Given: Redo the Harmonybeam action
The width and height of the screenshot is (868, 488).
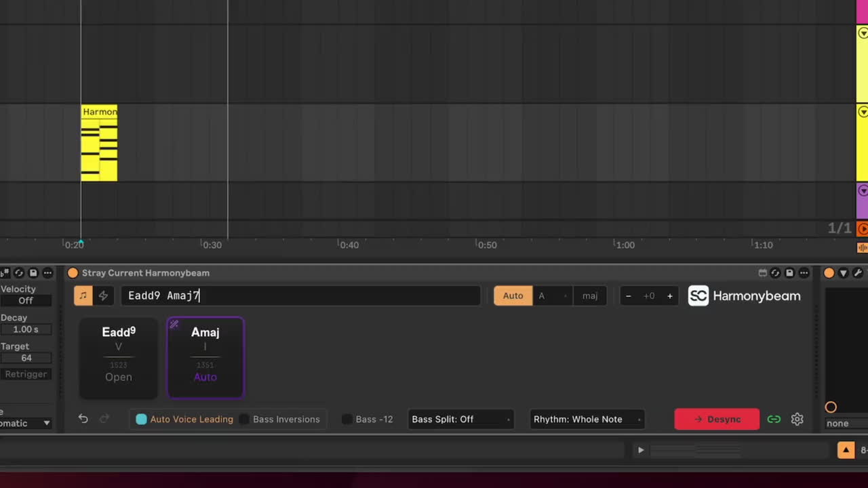Looking at the screenshot, I should point(104,419).
